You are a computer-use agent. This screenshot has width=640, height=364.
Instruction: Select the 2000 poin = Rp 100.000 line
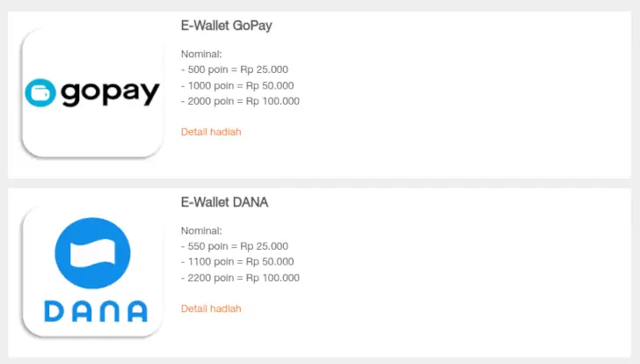[240, 101]
